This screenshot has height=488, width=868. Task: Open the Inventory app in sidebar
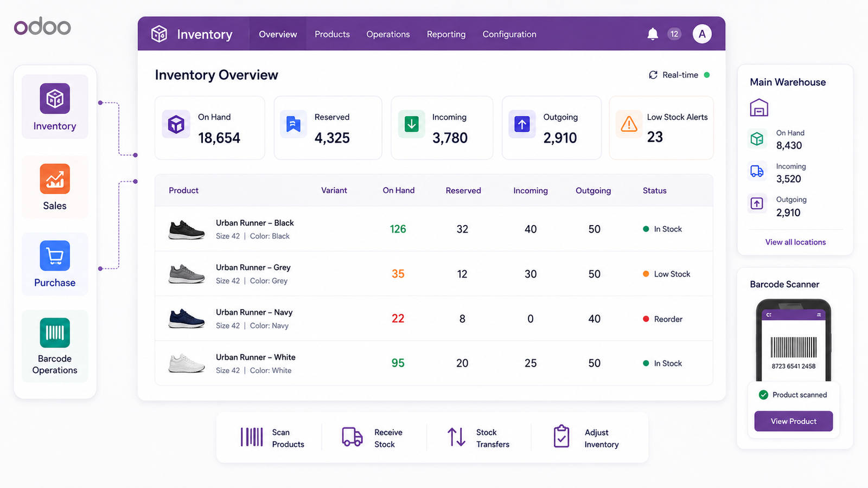pos(55,107)
